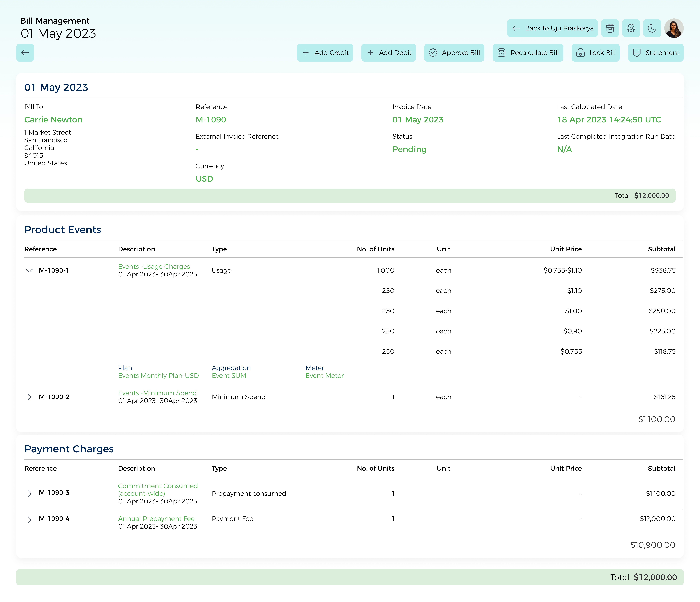Click the back arrow button below the date
Screen dimensions: 700x602
click(x=25, y=53)
